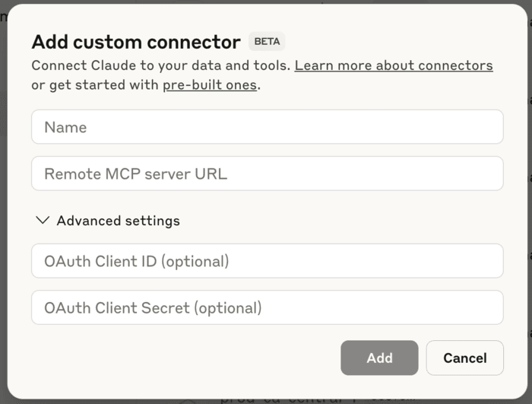Viewport: 532px width, 404px height.
Task: Collapse the Advanced settings chevron arrow
Action: point(43,221)
